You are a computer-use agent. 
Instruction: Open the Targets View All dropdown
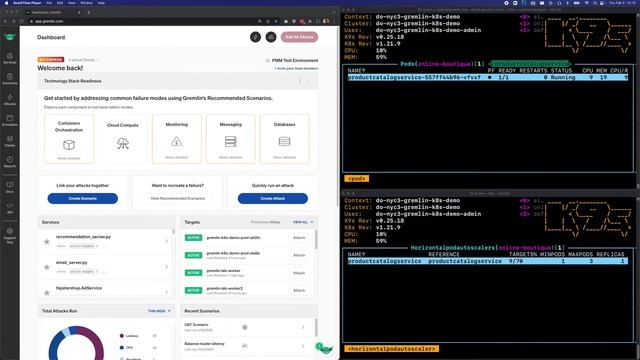[303, 222]
